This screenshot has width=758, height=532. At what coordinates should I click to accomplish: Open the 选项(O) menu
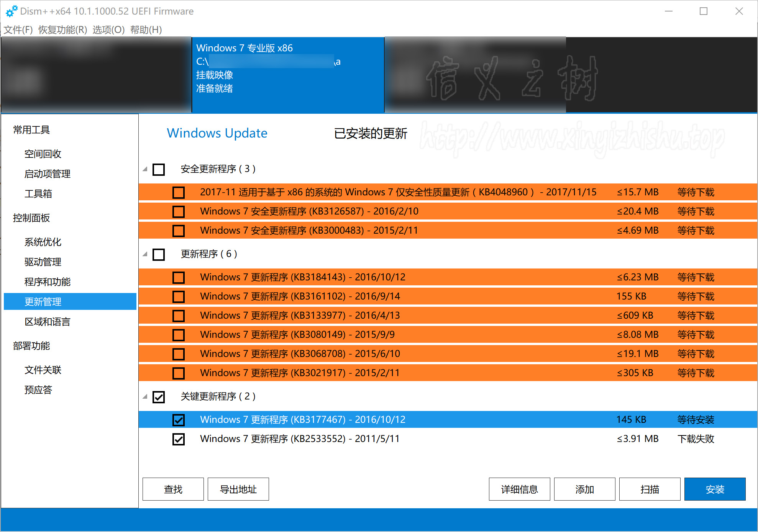108,30
